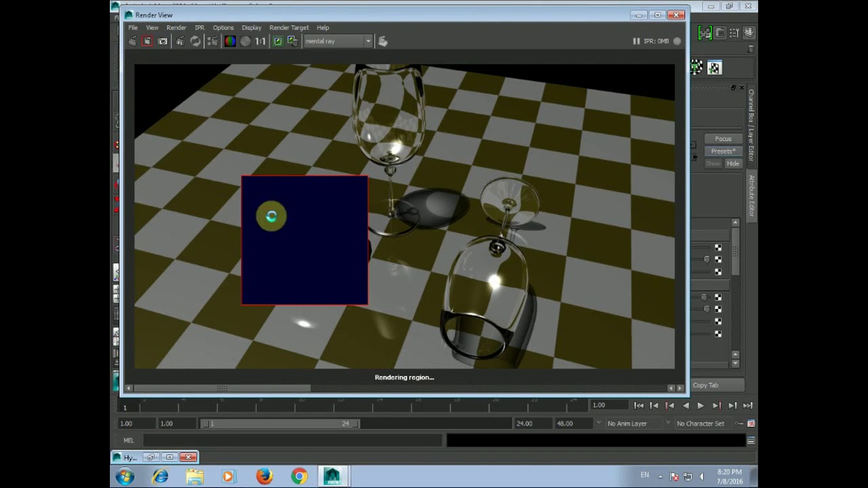Display the alpha channel gray circle icon
Viewport: 868px width, 488px height.
245,41
